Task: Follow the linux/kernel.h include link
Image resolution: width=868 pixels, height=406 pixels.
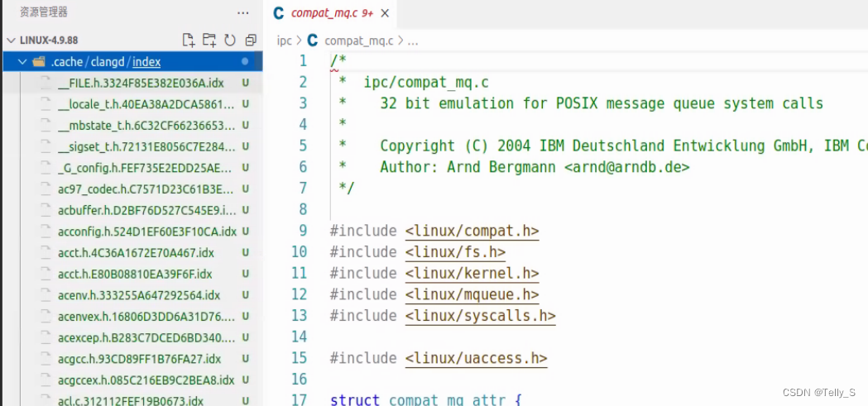Action: 472,273
